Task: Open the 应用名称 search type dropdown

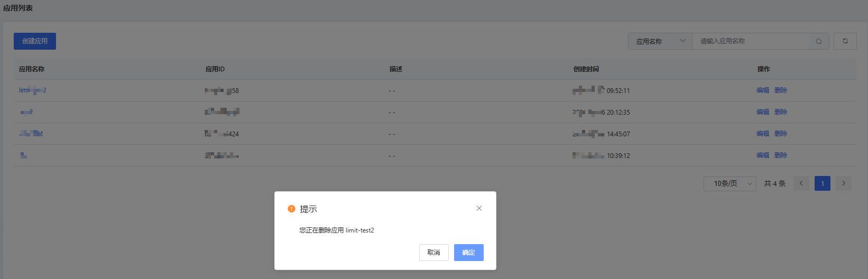Action: tap(660, 41)
